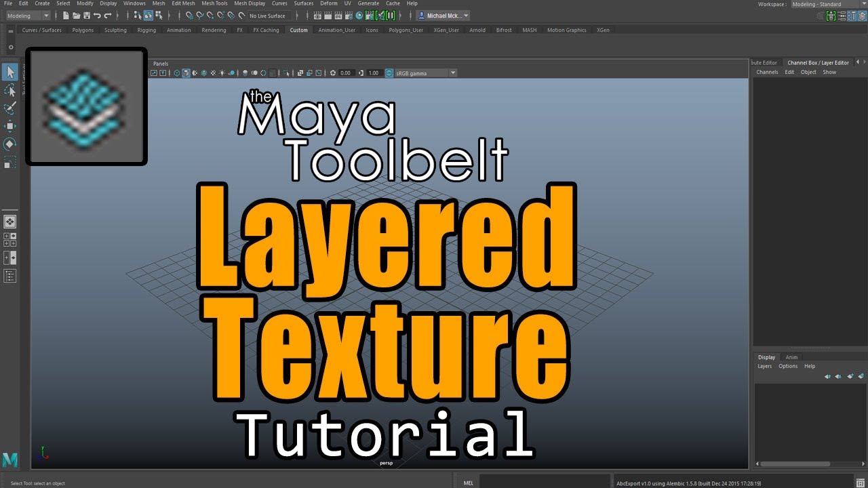Toggle the Character Controls icon

(831, 16)
